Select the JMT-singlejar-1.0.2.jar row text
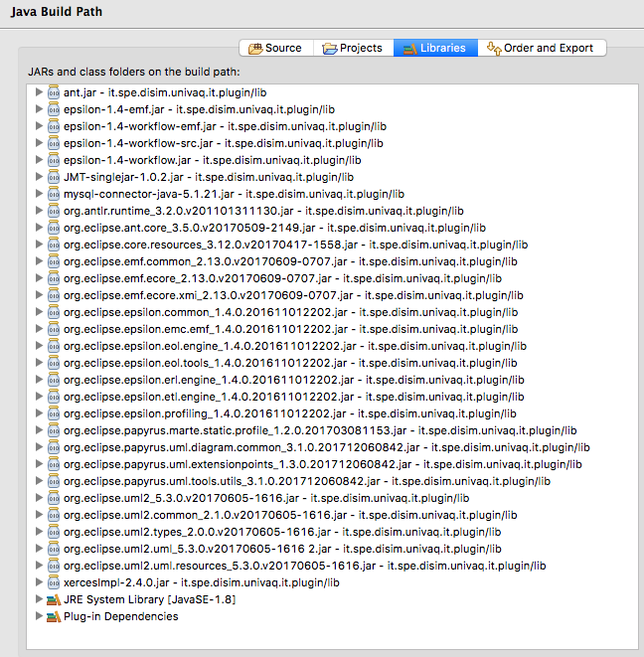The width and height of the screenshot is (644, 657). click(209, 177)
